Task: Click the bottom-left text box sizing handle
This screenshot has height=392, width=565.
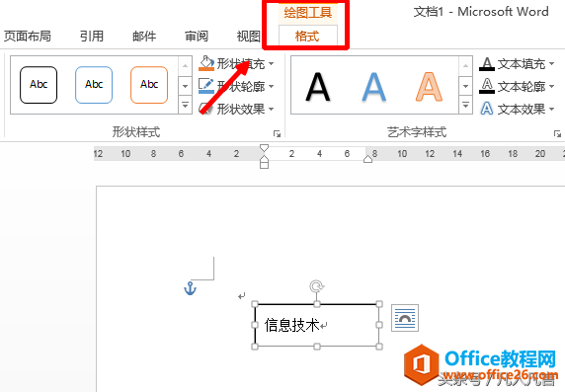Action: (255, 347)
